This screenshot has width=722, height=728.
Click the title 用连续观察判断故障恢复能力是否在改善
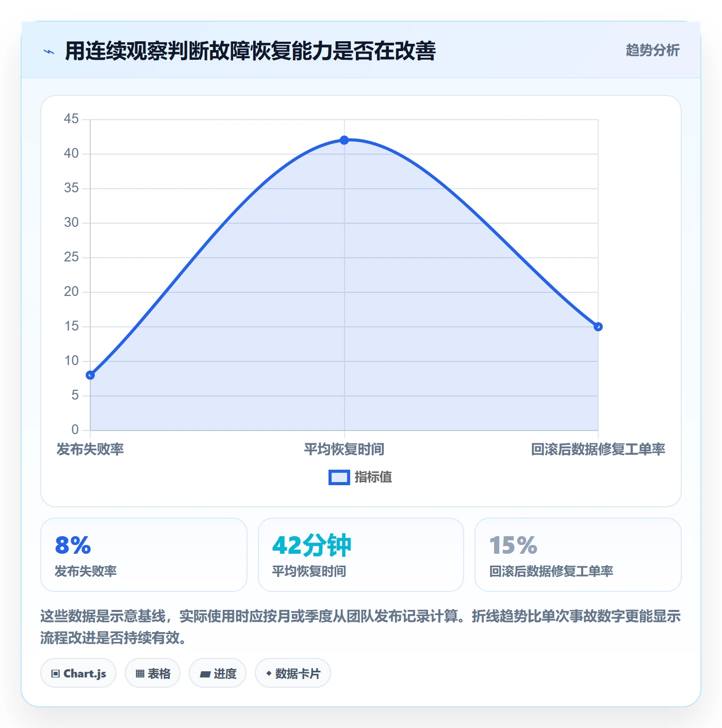[x=251, y=51]
